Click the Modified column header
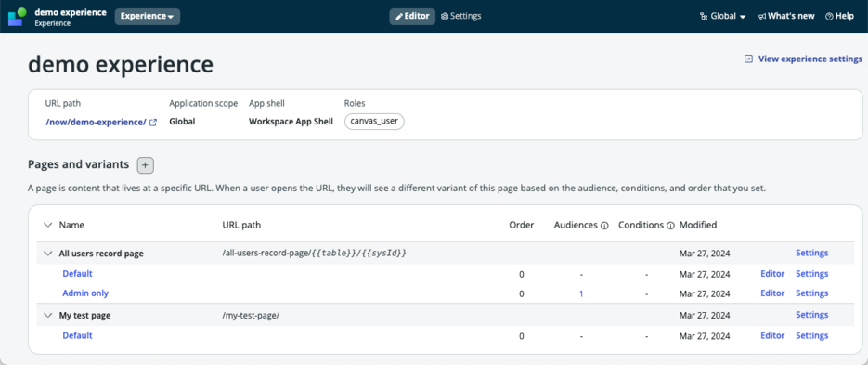Screen dimensions: 868x365 point(698,225)
